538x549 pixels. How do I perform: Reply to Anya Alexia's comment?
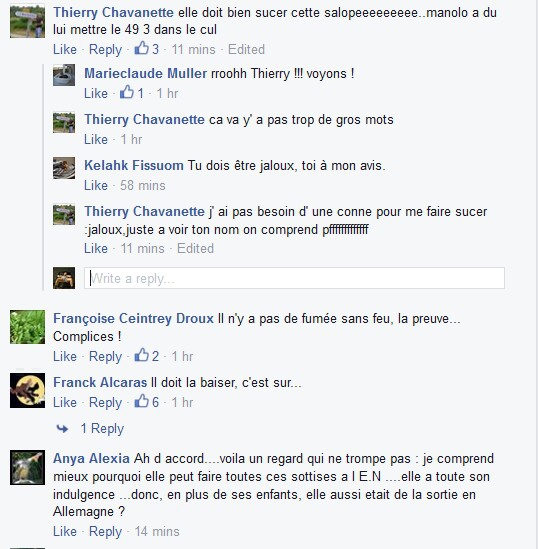105,531
